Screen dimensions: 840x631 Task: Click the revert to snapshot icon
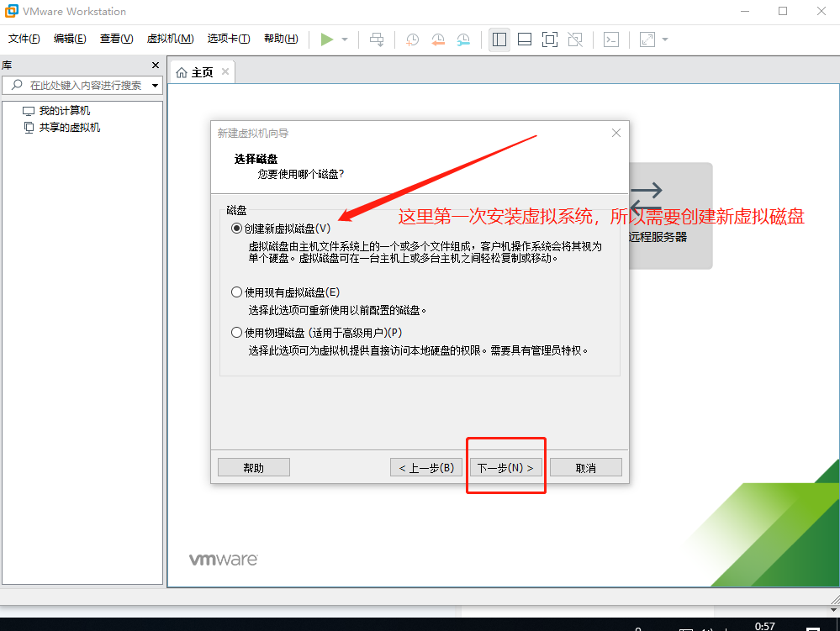[x=438, y=39]
